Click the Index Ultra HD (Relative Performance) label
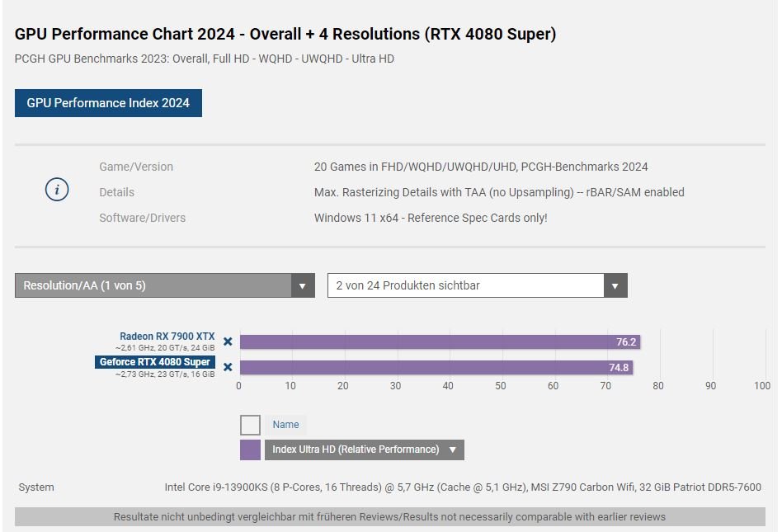The image size is (782, 532). pos(356,450)
